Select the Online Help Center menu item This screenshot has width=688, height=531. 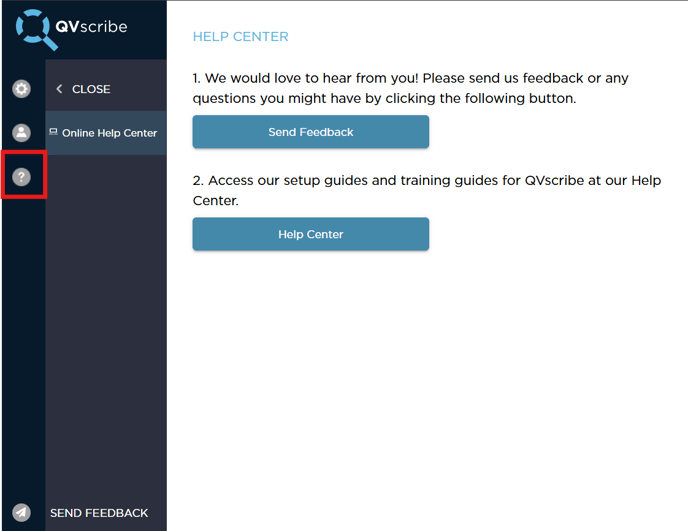(106, 133)
